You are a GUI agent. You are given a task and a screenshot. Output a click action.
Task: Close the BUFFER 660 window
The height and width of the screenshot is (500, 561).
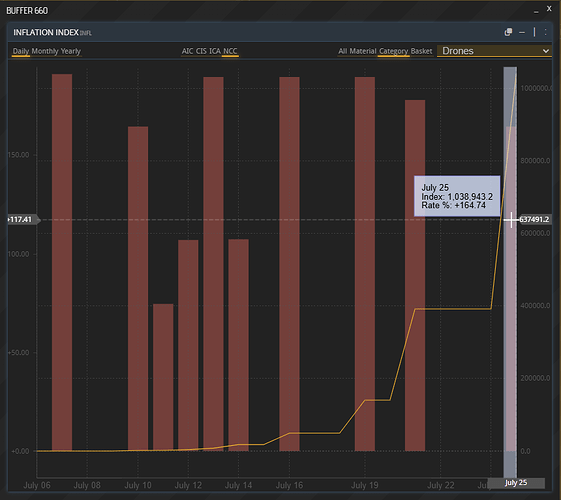point(549,9)
